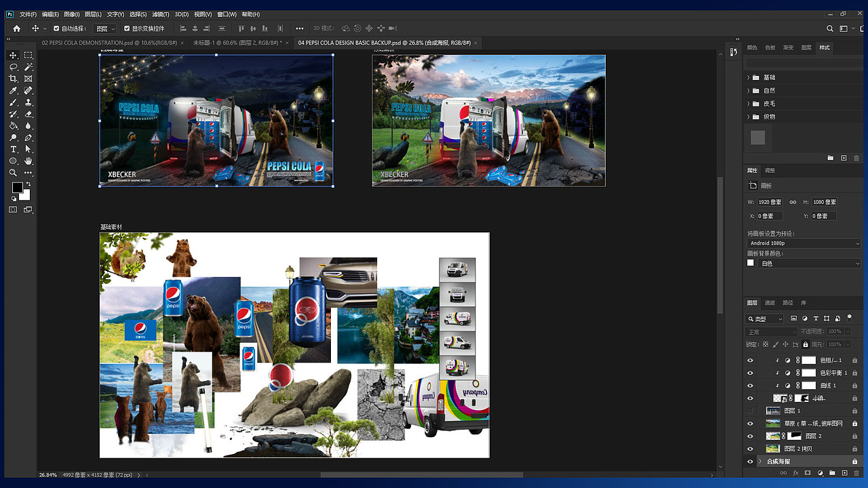Create a new group in Layers panel
The image size is (868, 488).
(x=832, y=472)
